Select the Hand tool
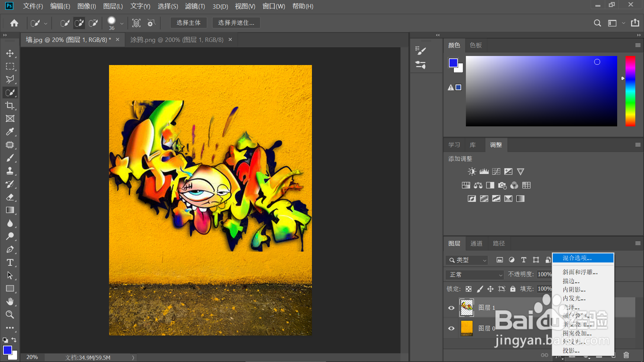Viewport: 644px width, 362px height. tap(10, 302)
